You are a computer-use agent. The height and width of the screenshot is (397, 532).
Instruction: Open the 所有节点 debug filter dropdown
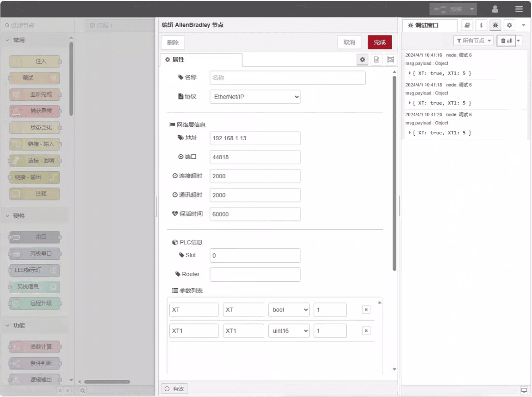(473, 40)
